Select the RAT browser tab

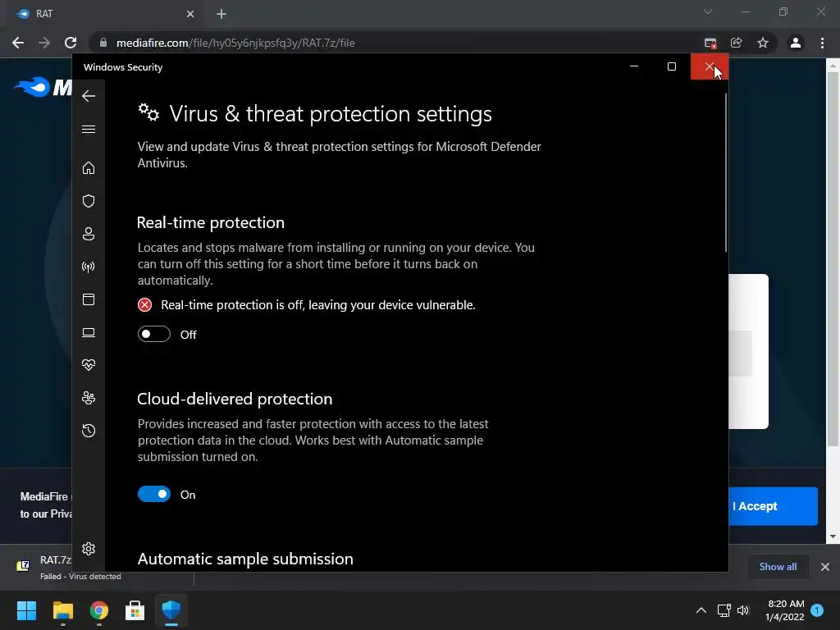pyautogui.click(x=102, y=14)
